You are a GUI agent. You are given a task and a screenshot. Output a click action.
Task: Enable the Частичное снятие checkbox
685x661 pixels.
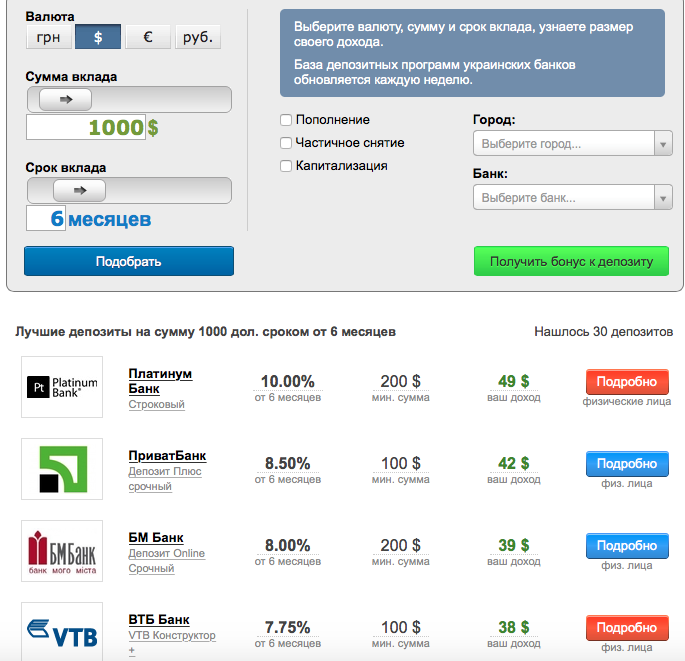click(286, 143)
